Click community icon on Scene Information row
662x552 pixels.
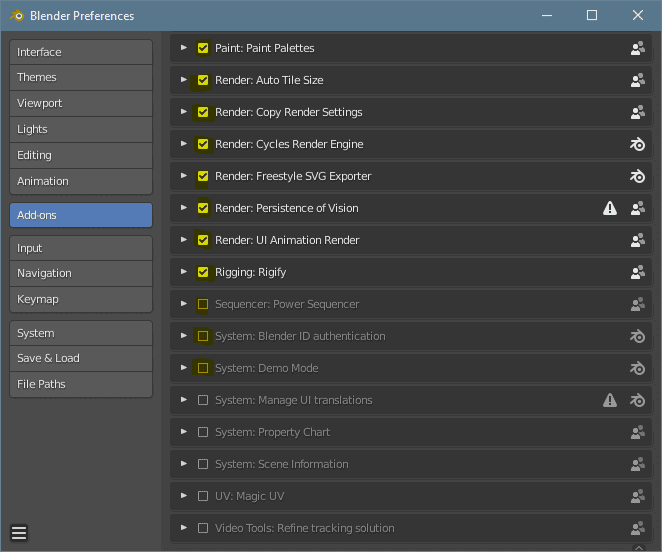tap(638, 465)
